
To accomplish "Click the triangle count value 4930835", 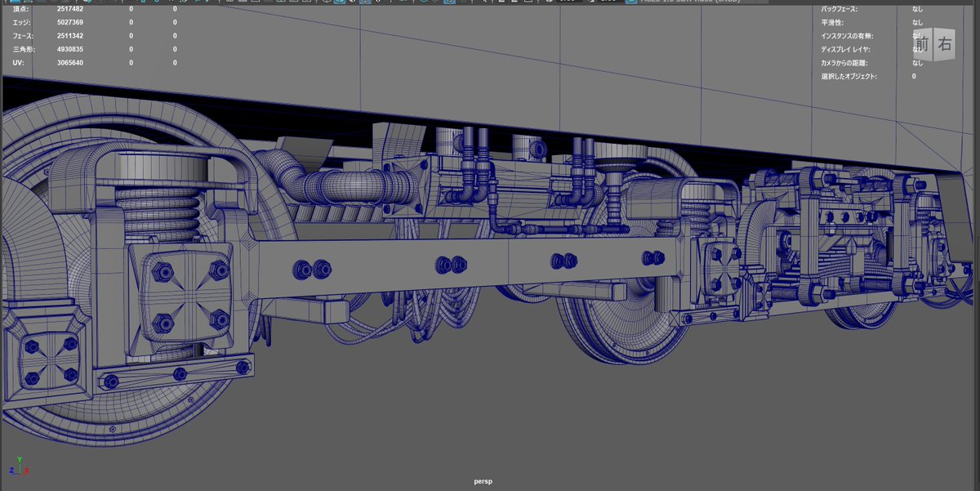I will click(x=70, y=49).
